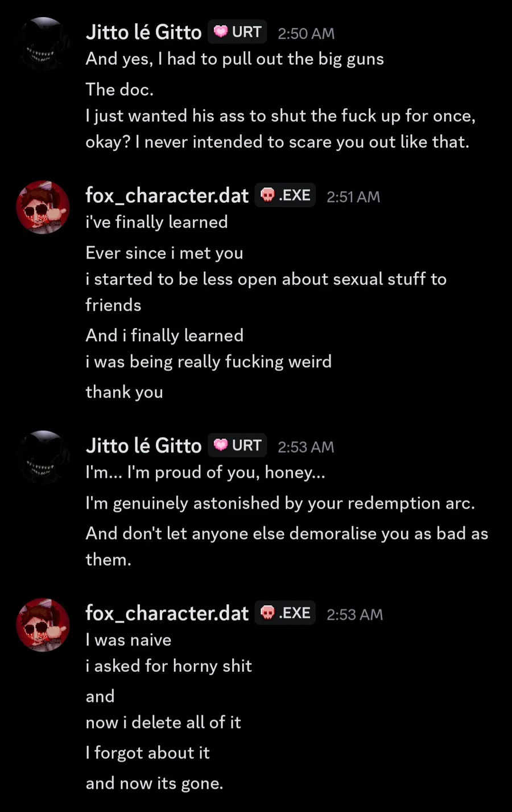Open the fox_character.dat username above "I was naive"
Screen dimensions: 512x812
[x=167, y=613]
